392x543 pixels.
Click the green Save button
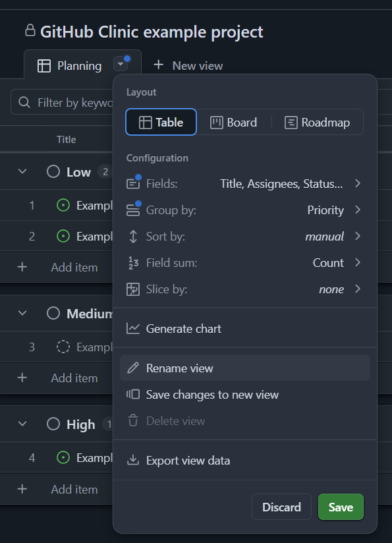point(341,507)
